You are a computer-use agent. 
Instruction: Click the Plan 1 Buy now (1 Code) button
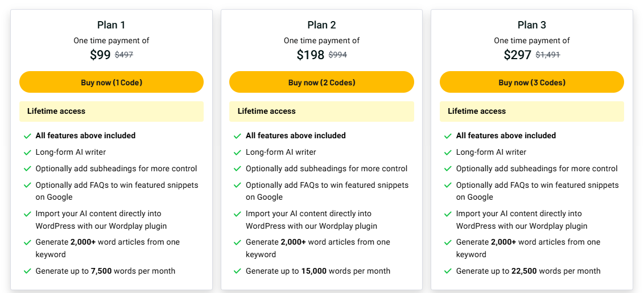112,82
